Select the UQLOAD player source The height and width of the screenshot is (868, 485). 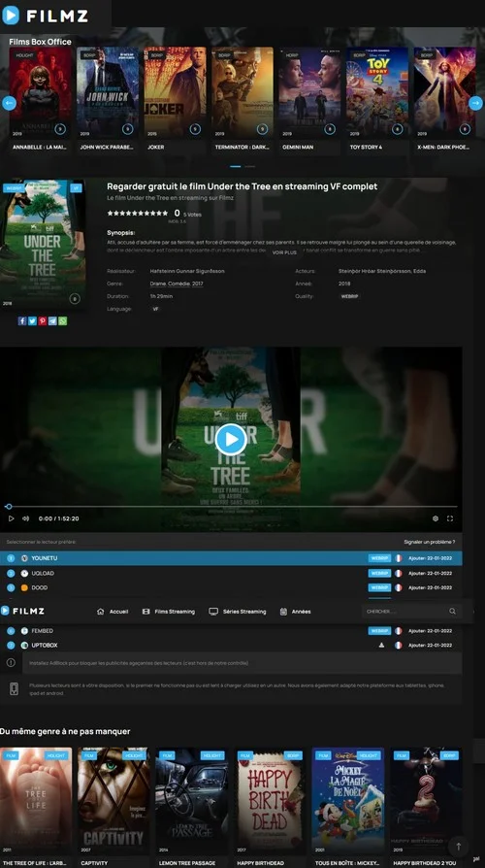(x=231, y=573)
